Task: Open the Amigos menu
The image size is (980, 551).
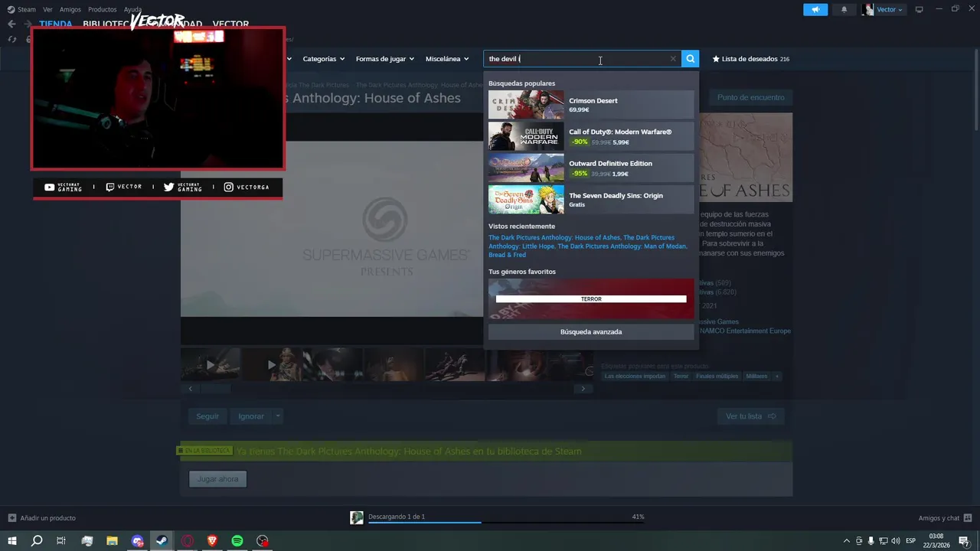Action: (x=70, y=9)
